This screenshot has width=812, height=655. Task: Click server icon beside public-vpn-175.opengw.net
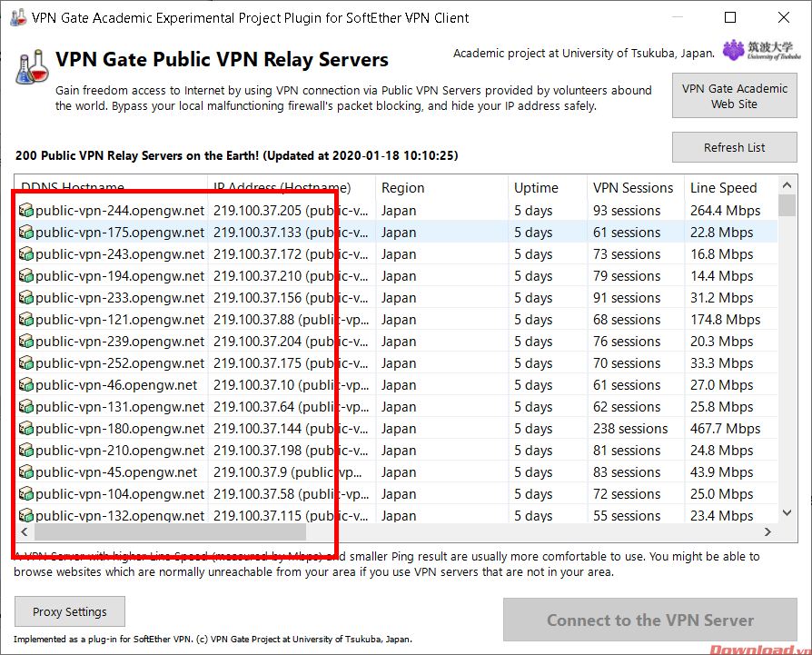click(26, 233)
